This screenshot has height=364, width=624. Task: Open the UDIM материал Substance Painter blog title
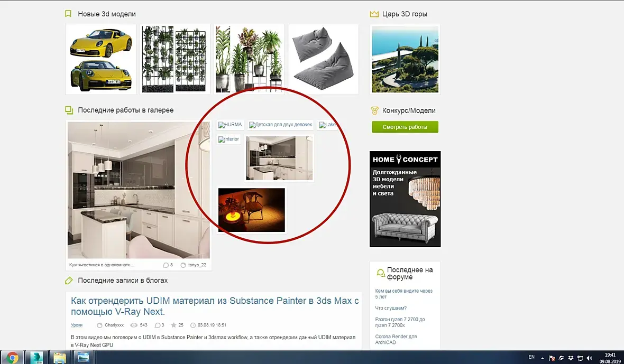tap(215, 306)
